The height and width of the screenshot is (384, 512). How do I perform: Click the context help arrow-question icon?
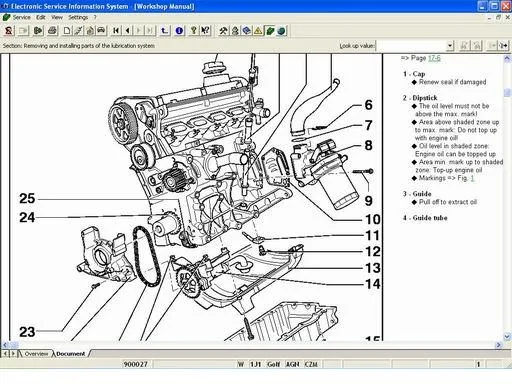point(205,31)
